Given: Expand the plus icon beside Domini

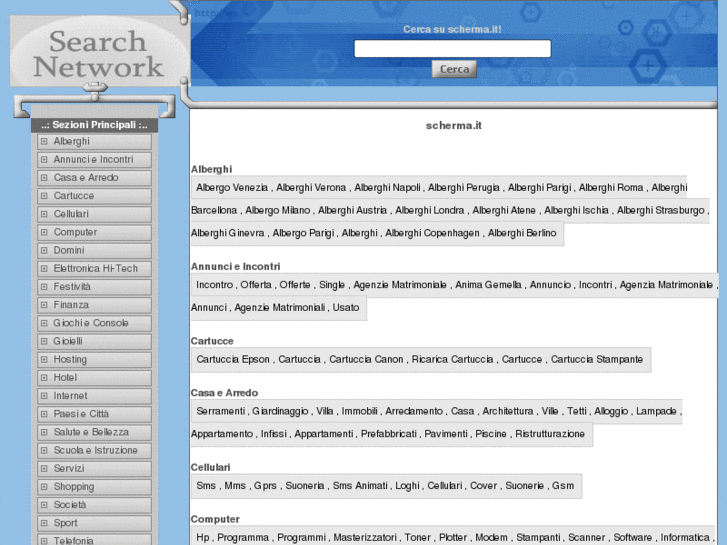Looking at the screenshot, I should point(44,250).
